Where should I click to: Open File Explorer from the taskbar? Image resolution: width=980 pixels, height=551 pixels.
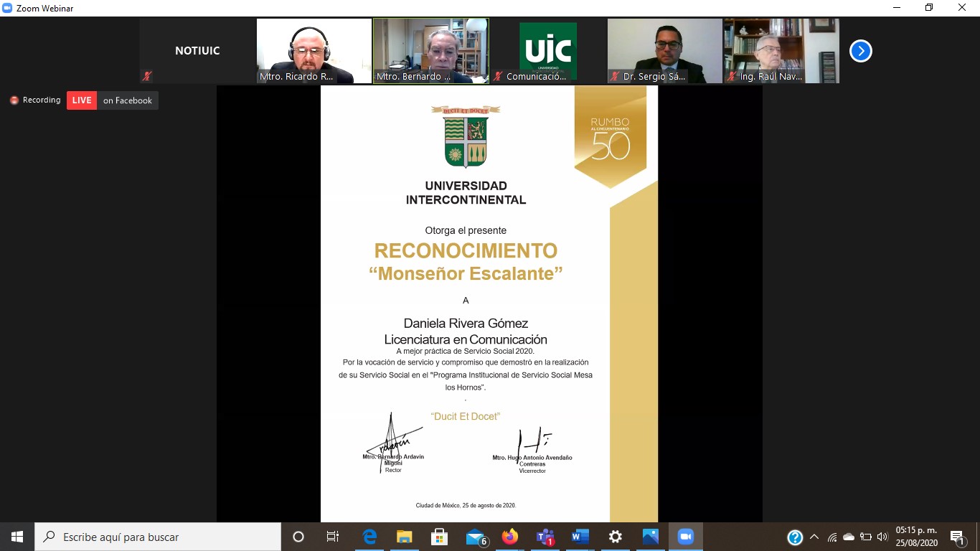tap(405, 537)
